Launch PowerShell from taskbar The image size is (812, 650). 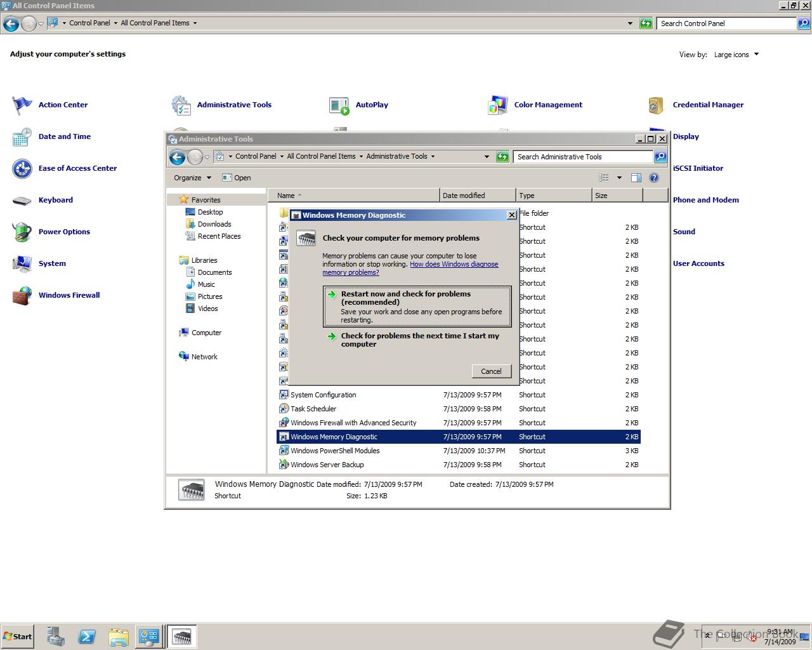coord(87,636)
